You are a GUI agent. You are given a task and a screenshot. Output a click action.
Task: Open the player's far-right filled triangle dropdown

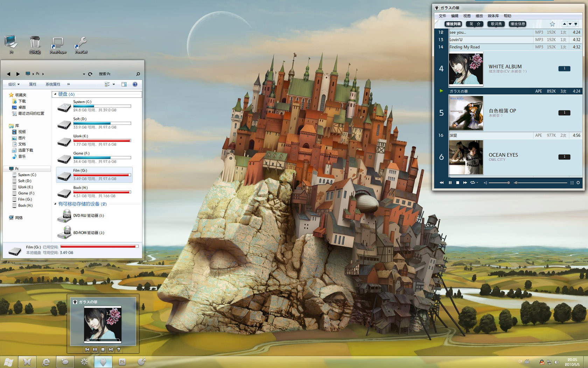[576, 24]
